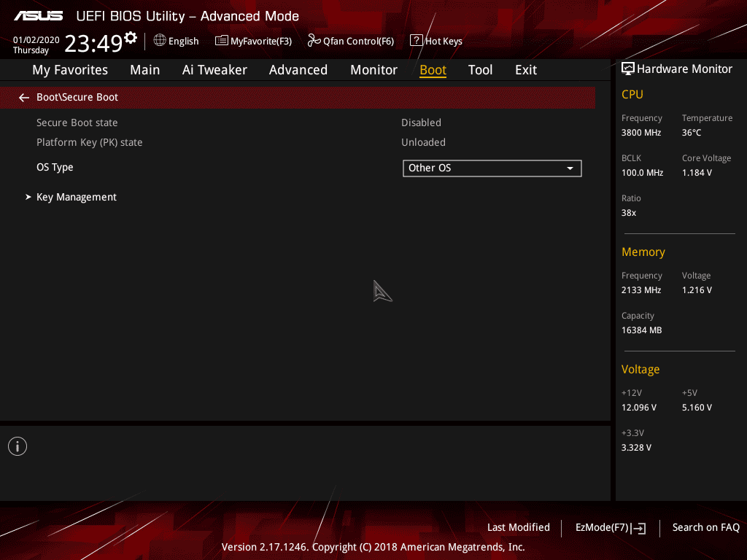Screen dimensions: 747x560
Task: Click the Platform Key (PK) state label
Action: coord(90,142)
